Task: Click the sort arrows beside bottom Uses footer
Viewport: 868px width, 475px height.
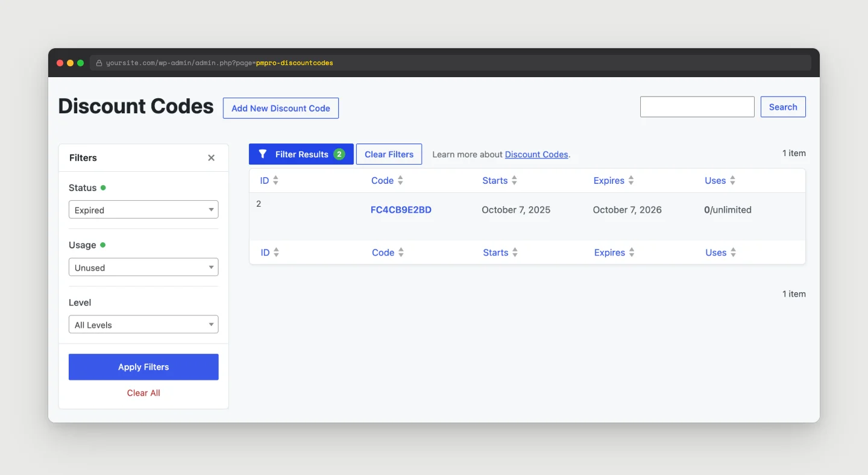Action: click(x=733, y=253)
